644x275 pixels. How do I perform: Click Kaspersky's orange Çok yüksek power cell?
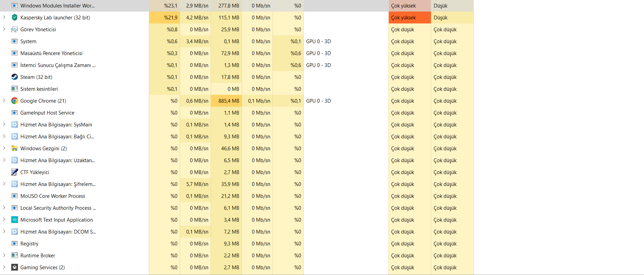pyautogui.click(x=410, y=17)
